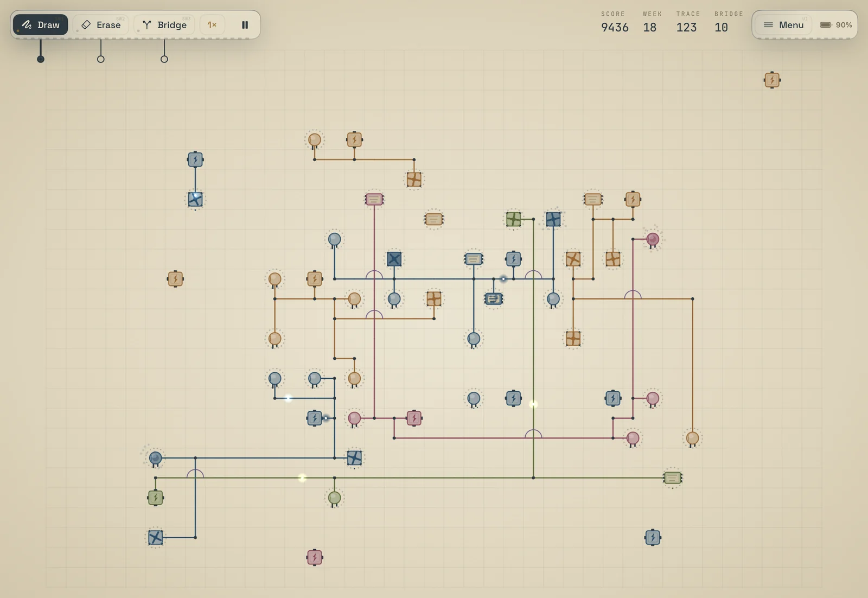Image resolution: width=868 pixels, height=598 pixels.
Task: Select the unconnected pink power node at bottom
Action: (x=315, y=557)
